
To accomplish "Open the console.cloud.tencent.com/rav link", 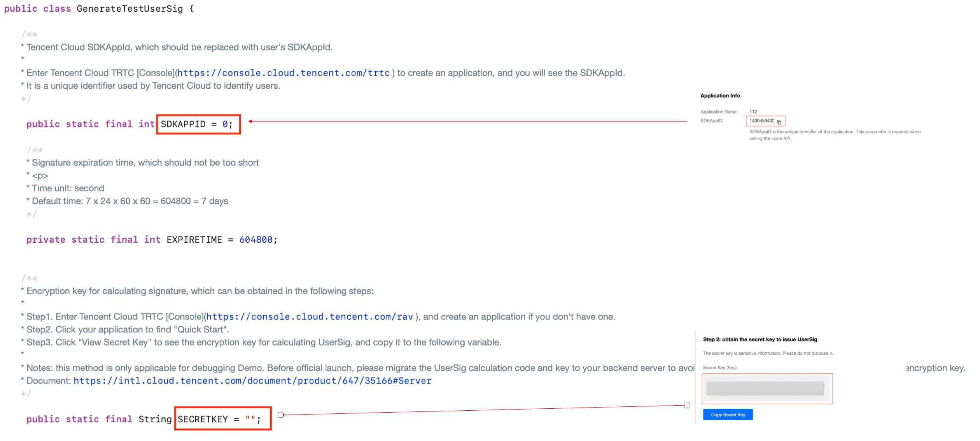I will click(x=310, y=317).
